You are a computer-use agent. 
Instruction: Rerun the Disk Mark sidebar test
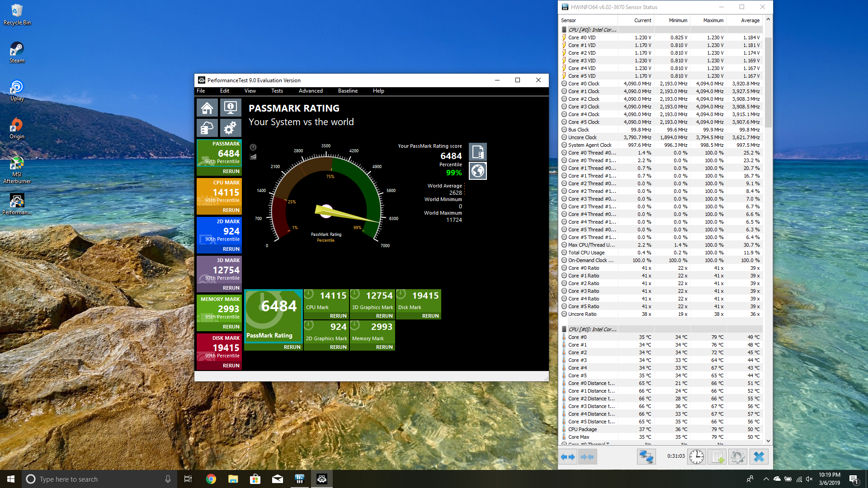pos(231,366)
